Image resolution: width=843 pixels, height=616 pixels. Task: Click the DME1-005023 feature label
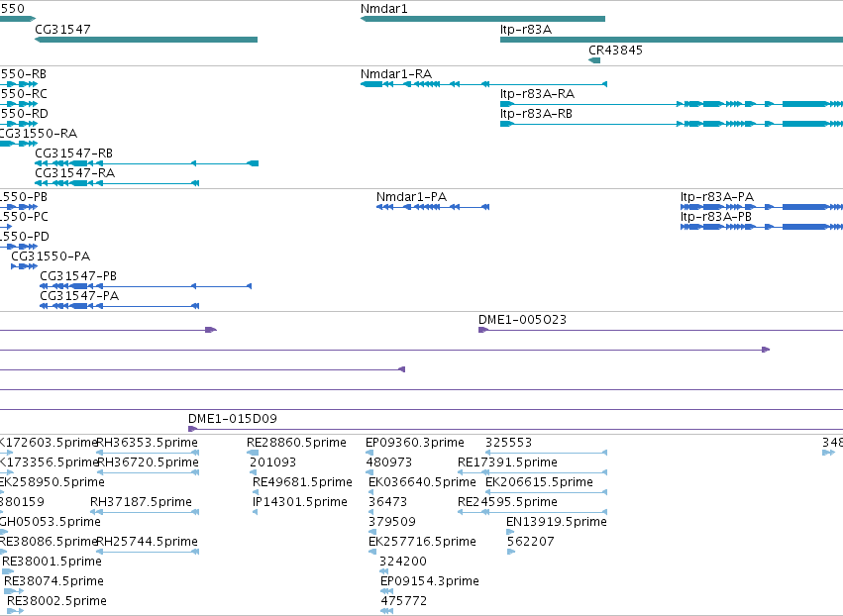522,320
